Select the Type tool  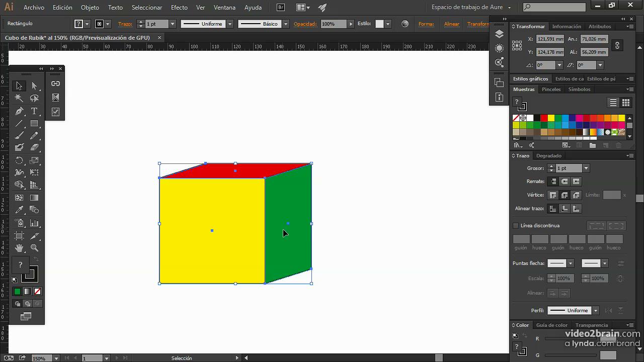click(34, 111)
